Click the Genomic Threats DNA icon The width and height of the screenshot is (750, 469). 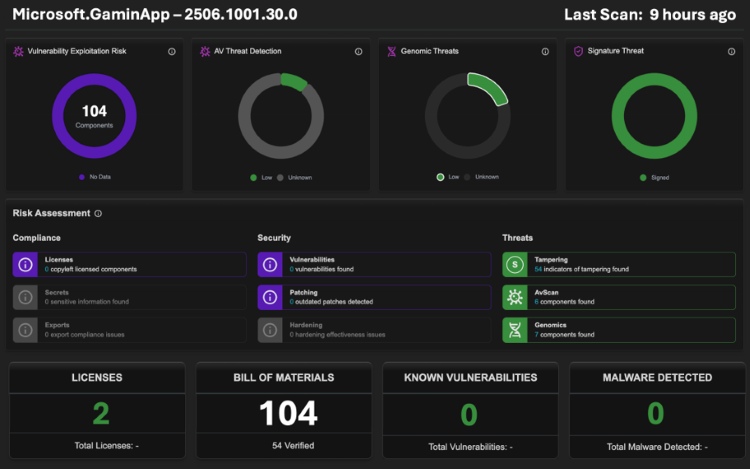[x=391, y=51]
